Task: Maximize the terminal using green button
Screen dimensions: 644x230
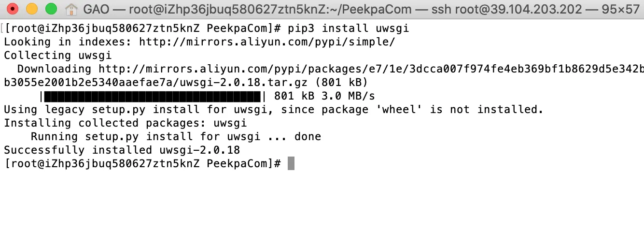Action: pos(51,9)
